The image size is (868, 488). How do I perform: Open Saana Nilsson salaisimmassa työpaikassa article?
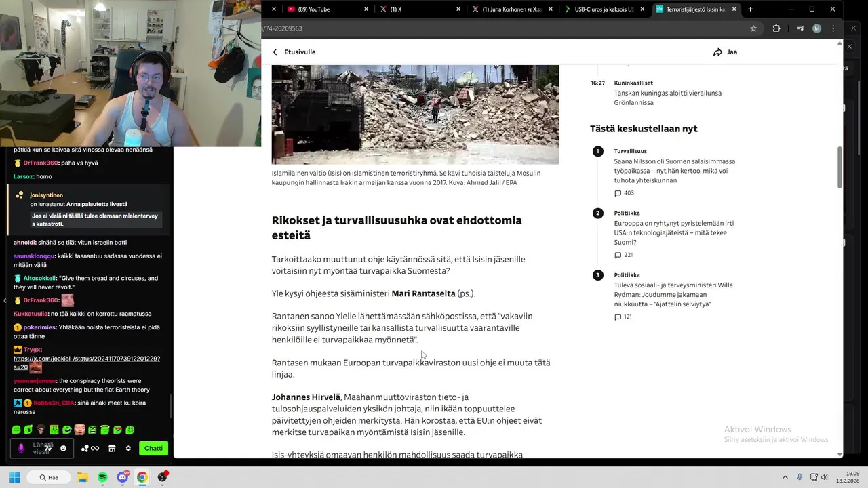[674, 171]
